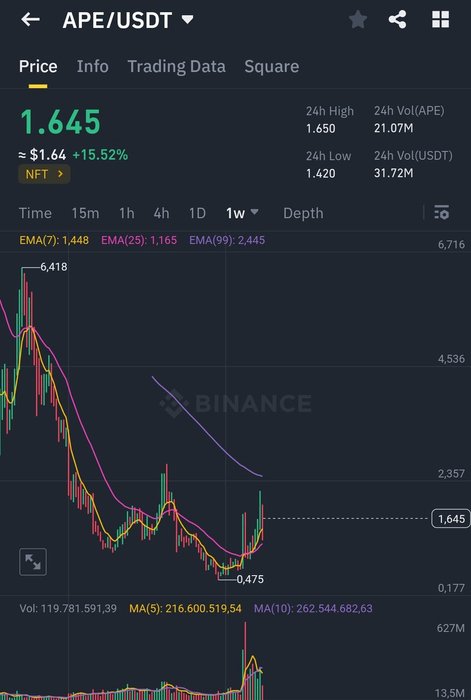Open chart indicator settings icon
The height and width of the screenshot is (700, 471).
pos(442,212)
